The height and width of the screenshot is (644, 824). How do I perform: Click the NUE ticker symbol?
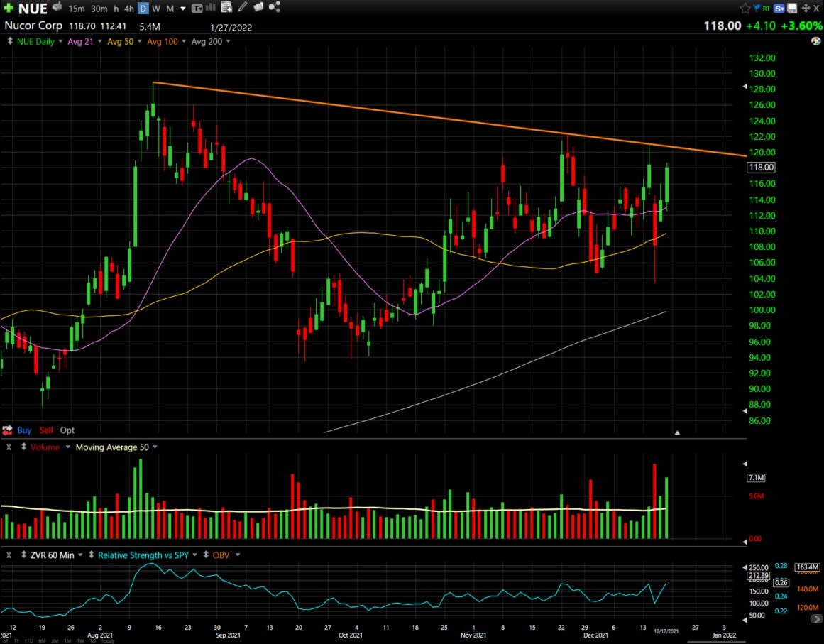[x=33, y=9]
